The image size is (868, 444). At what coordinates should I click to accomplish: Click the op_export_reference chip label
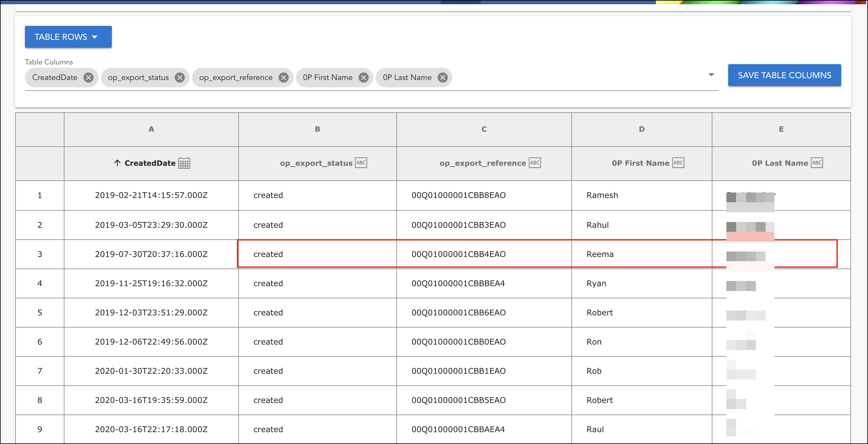(236, 78)
